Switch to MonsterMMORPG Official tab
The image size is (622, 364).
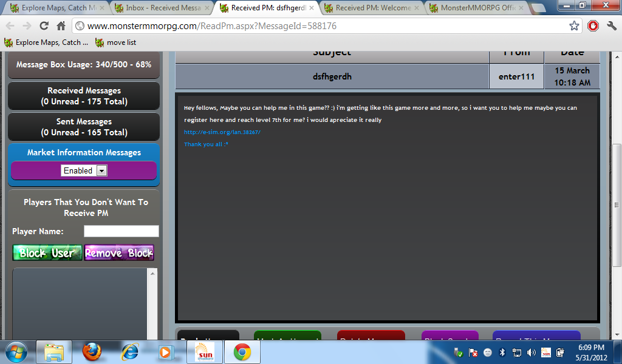[471, 8]
